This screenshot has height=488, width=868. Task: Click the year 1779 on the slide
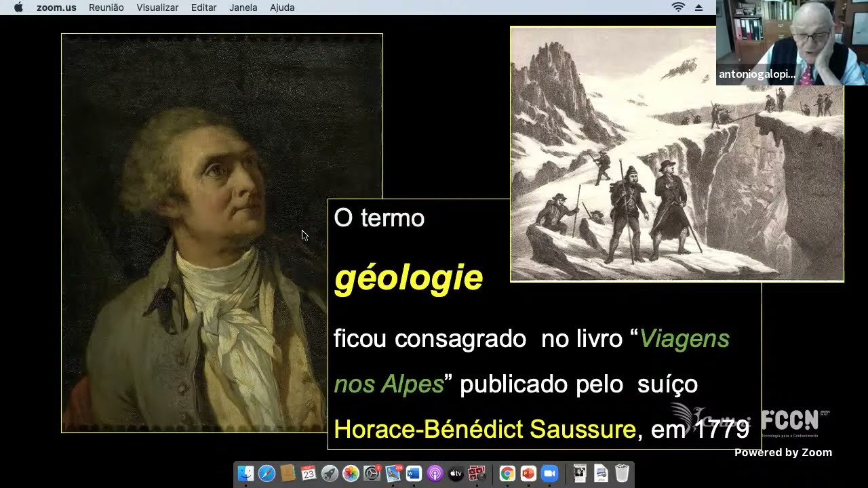[x=722, y=429]
